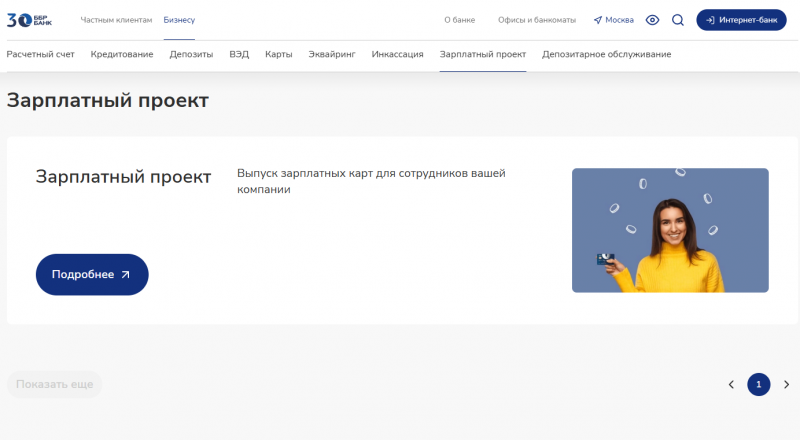Viewport: 800px width, 440px height.
Task: Toggle the accessibility eye icon
Action: [652, 20]
